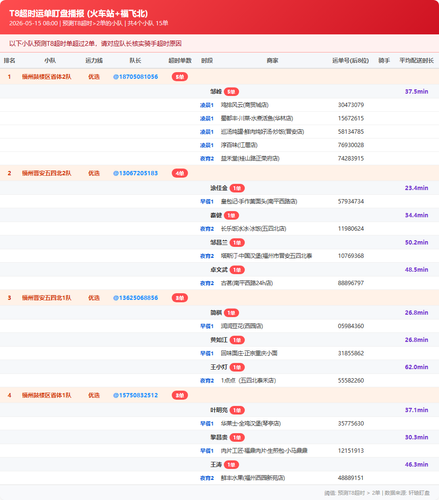The image size is (439, 500).
Task: Click the 37.5min average delivery time
Action: 417,91
